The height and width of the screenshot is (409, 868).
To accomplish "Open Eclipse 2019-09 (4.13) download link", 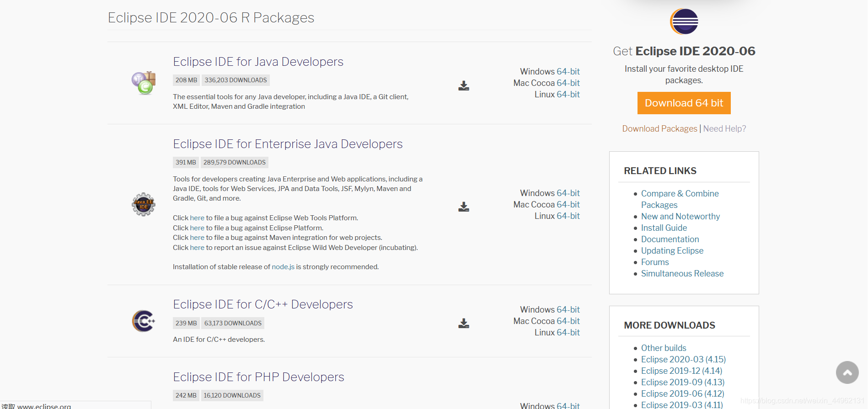I will coord(683,382).
